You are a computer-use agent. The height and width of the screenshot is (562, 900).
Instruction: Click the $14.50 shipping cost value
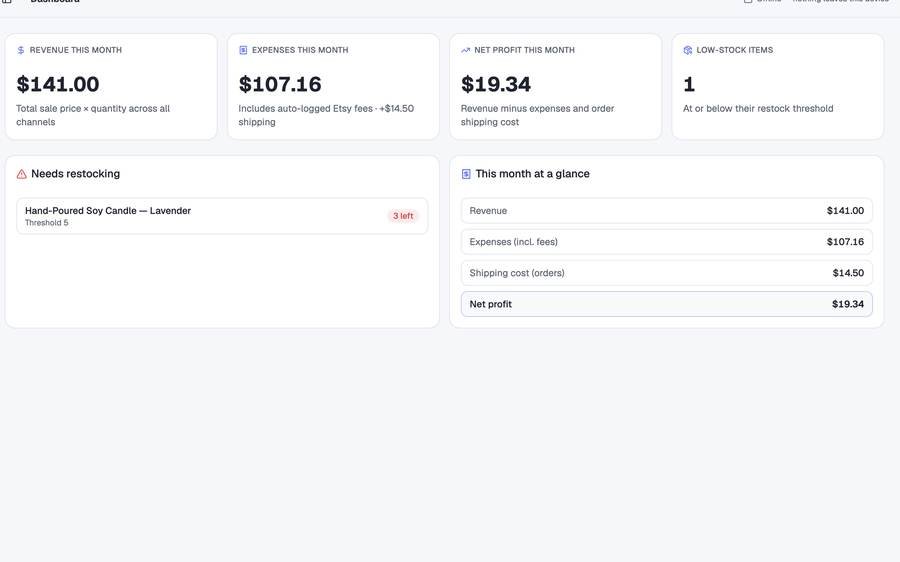(848, 273)
